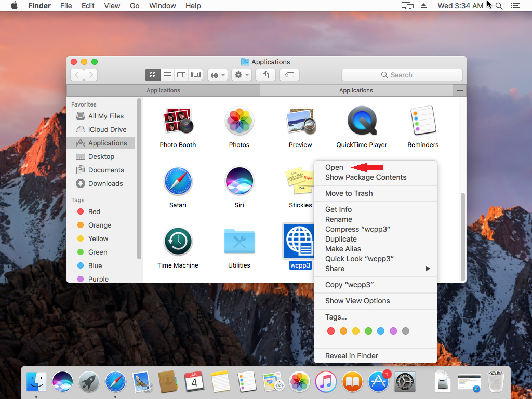The height and width of the screenshot is (399, 532).
Task: Open the Utilities folder icon
Action: [x=239, y=241]
